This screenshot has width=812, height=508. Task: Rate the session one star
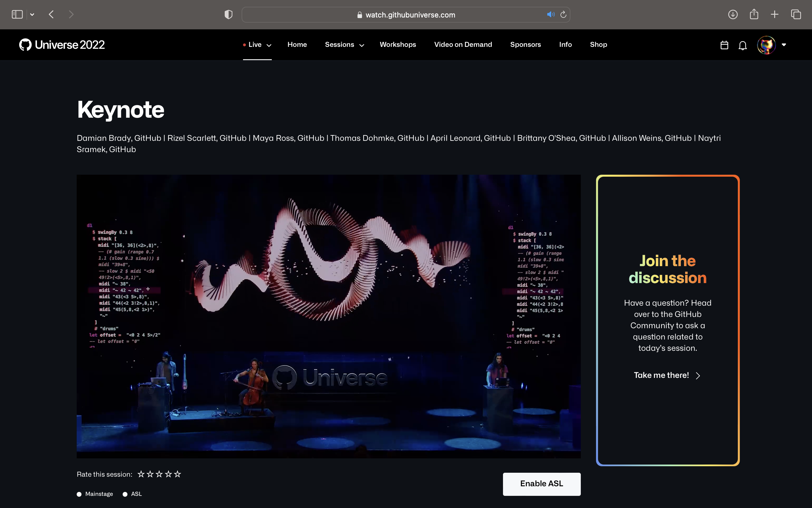point(141,474)
